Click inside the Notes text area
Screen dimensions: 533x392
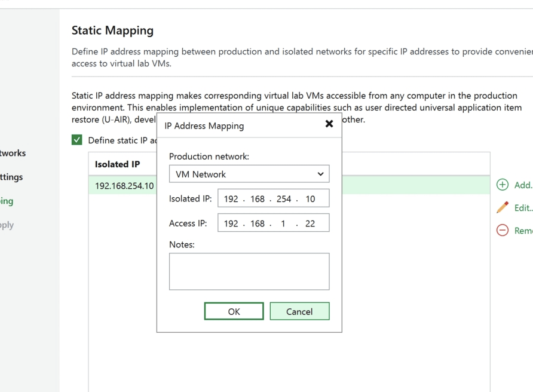coord(249,271)
